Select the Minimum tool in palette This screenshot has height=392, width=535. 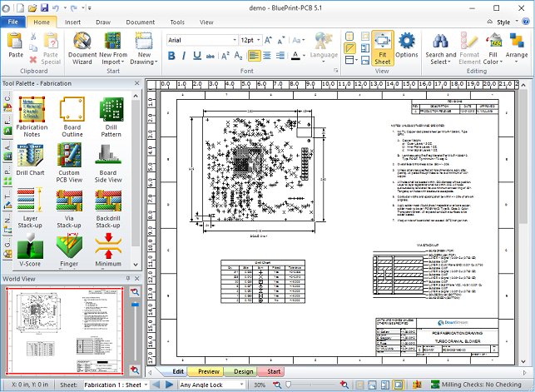click(108, 250)
